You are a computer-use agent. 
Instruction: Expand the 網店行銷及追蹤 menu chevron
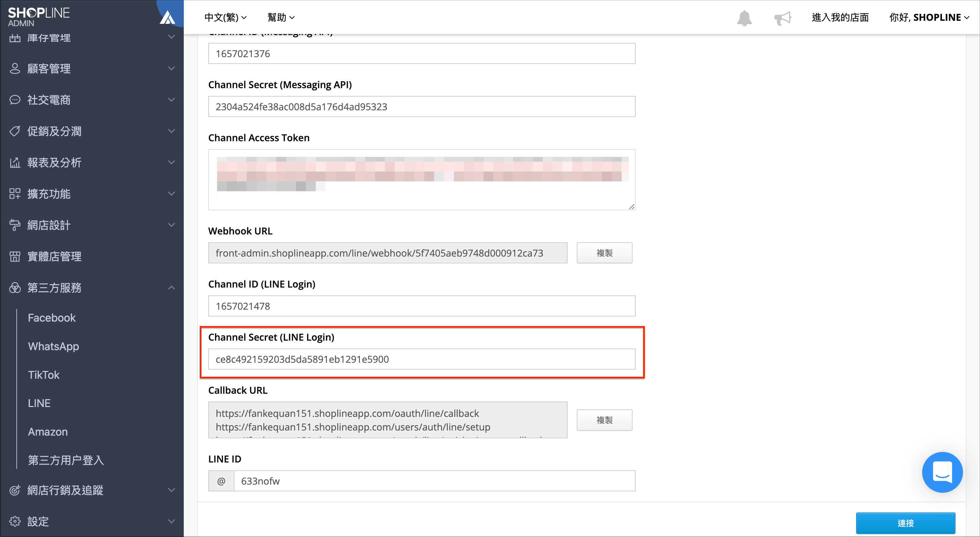click(x=171, y=490)
